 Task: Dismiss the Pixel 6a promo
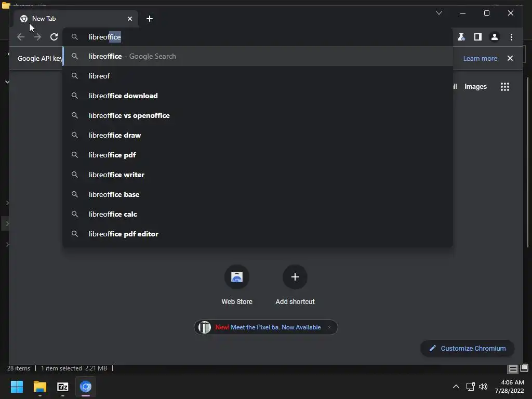(x=329, y=327)
